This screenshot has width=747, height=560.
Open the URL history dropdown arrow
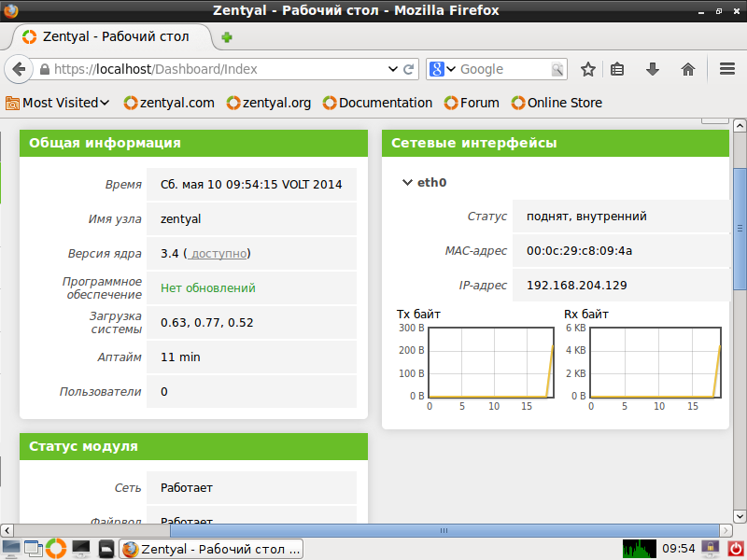click(392, 69)
